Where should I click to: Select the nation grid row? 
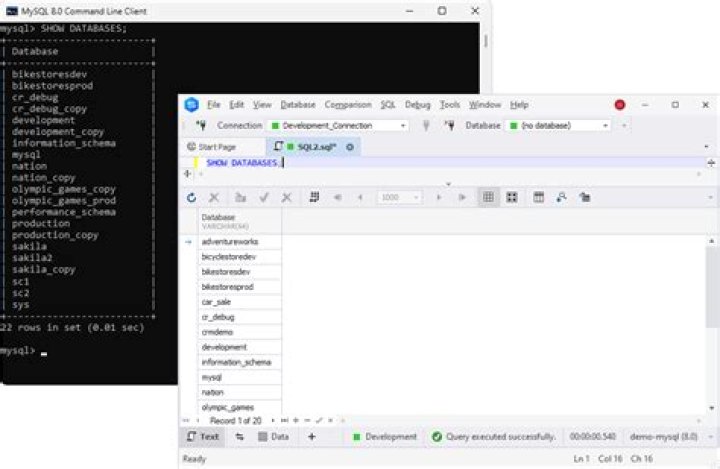pos(240,393)
